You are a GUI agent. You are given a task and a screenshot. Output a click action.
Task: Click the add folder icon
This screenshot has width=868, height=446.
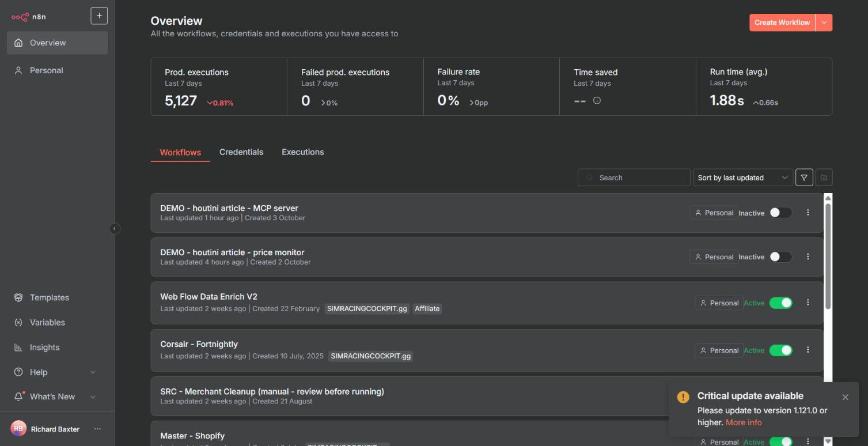824,177
